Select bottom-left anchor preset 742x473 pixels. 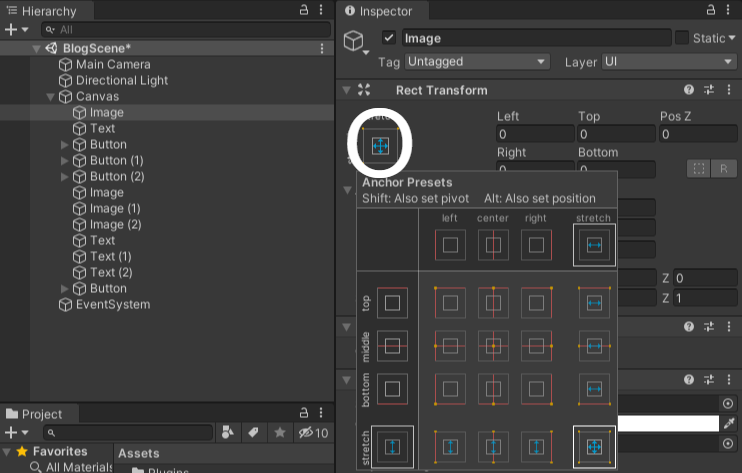click(x=450, y=389)
